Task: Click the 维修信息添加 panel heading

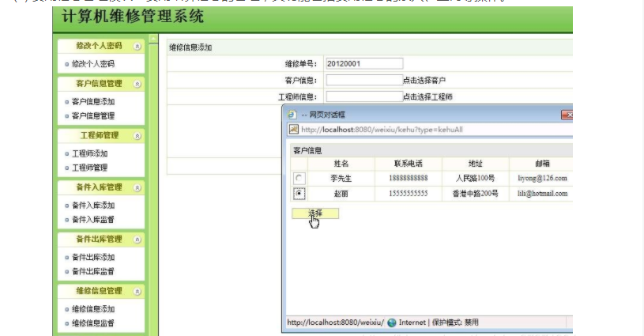Action: [190, 47]
